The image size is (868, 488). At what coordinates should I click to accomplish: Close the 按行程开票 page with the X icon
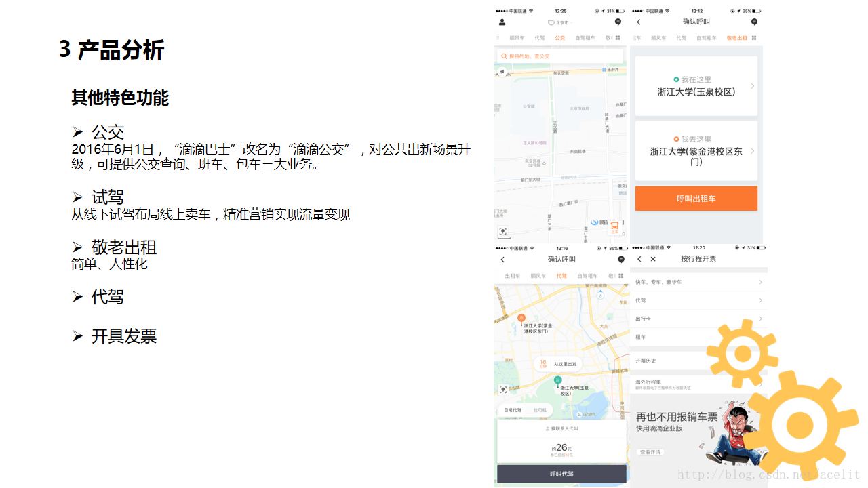(x=653, y=259)
